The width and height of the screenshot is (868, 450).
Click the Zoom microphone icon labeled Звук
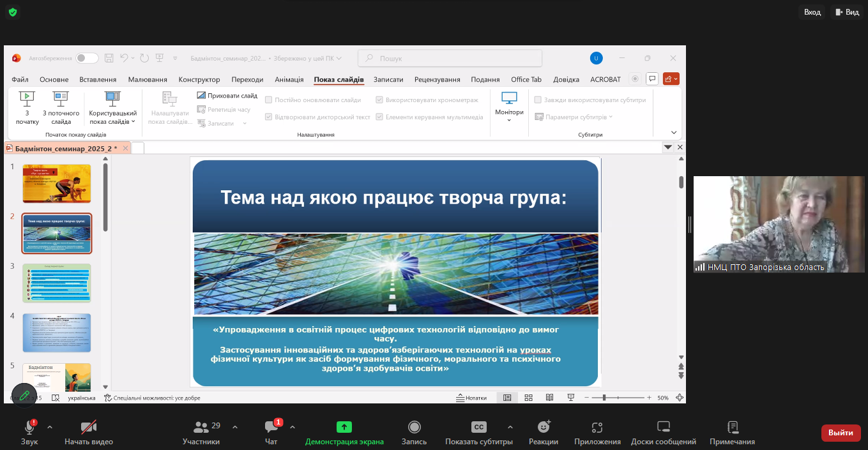pyautogui.click(x=29, y=428)
